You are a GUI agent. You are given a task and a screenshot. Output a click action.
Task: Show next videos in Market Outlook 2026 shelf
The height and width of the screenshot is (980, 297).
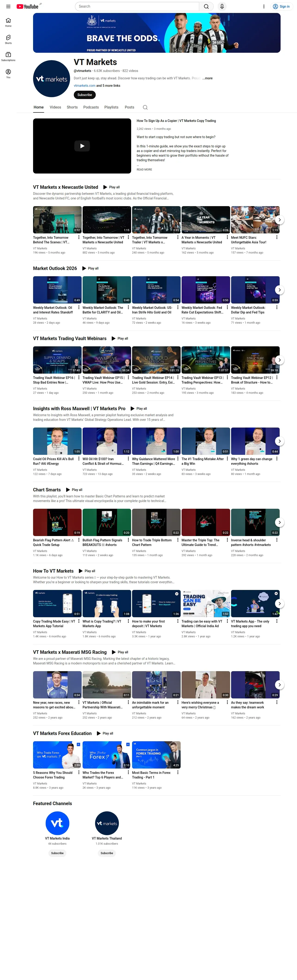[x=279, y=290]
